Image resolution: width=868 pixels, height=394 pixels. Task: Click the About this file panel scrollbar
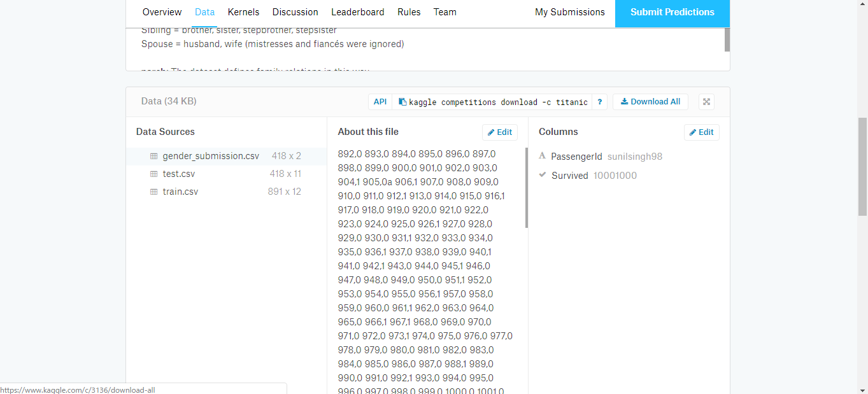tap(526, 188)
